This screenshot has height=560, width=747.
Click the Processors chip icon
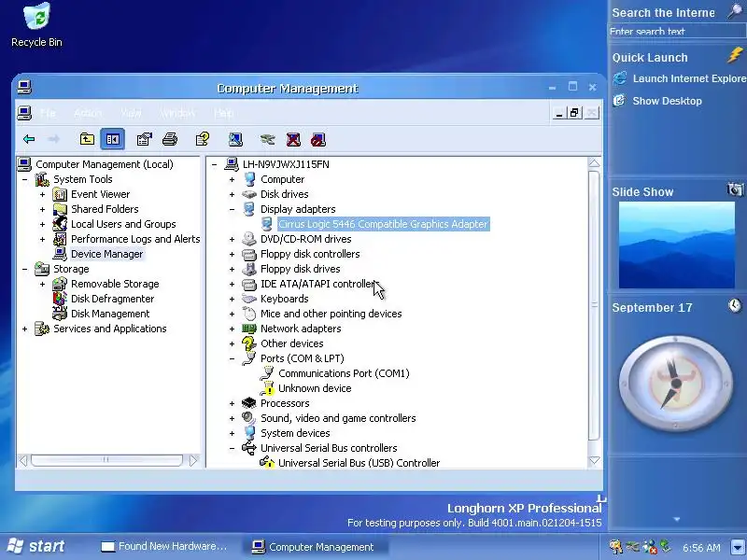(x=249, y=403)
